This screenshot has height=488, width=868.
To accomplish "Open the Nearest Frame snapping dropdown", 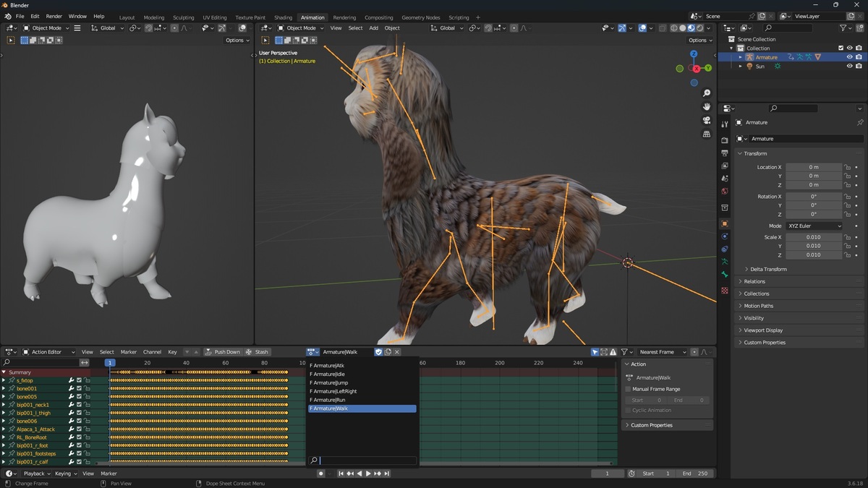I will [x=662, y=352].
